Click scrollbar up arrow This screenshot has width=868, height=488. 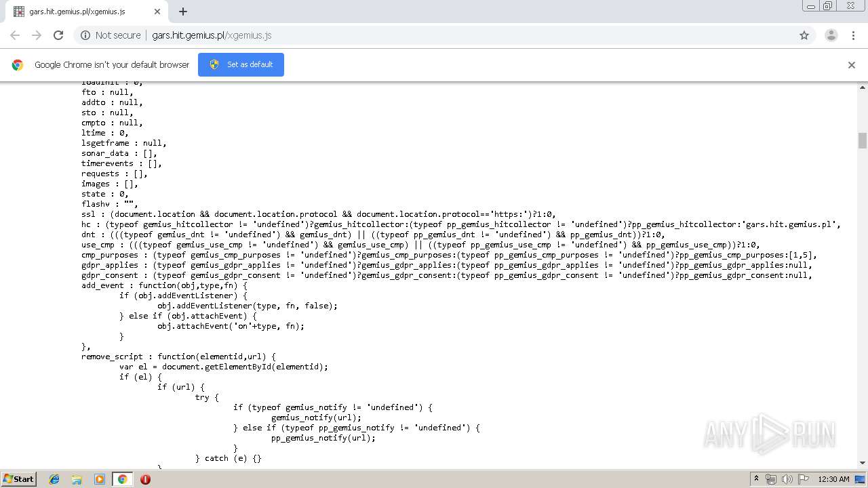click(x=863, y=87)
